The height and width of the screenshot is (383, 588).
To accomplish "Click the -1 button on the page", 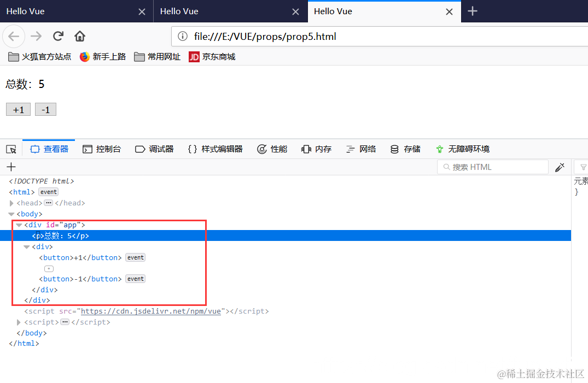I will [x=45, y=109].
